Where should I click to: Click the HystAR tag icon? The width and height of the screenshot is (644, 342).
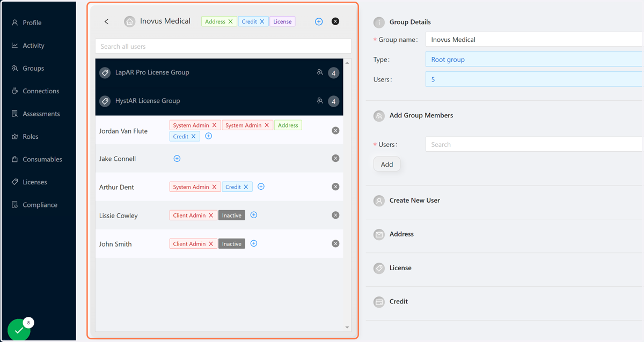click(105, 101)
